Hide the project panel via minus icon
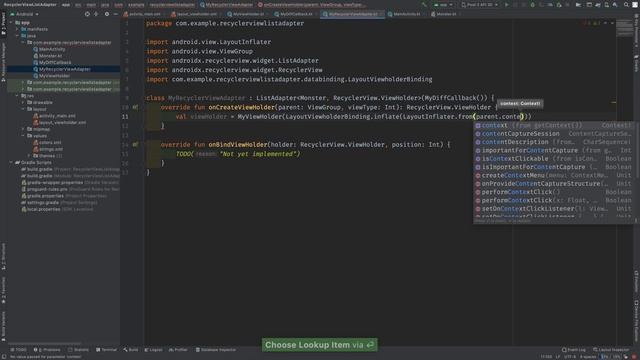Screen dimensions: 640x360 (x=116, y=14)
